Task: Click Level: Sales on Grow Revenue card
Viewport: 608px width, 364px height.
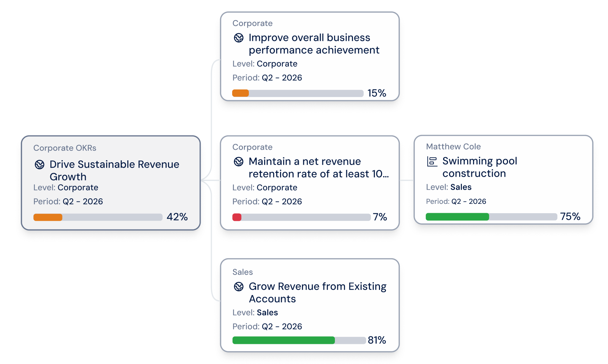Action: [x=255, y=313]
